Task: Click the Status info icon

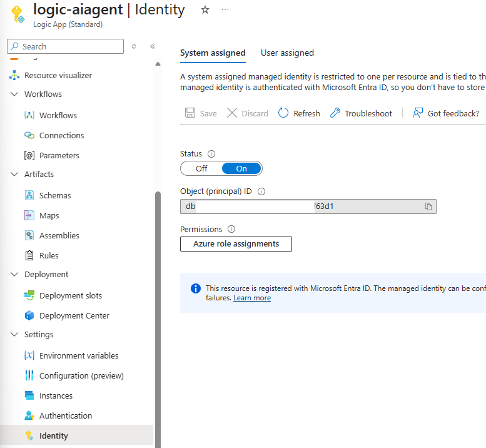Action: (x=211, y=154)
